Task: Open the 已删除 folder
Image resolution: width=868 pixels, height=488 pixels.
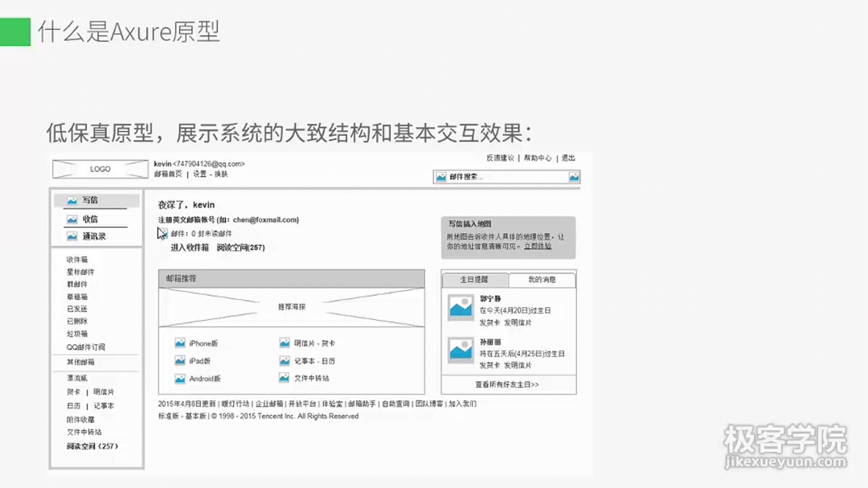Action: click(x=77, y=322)
